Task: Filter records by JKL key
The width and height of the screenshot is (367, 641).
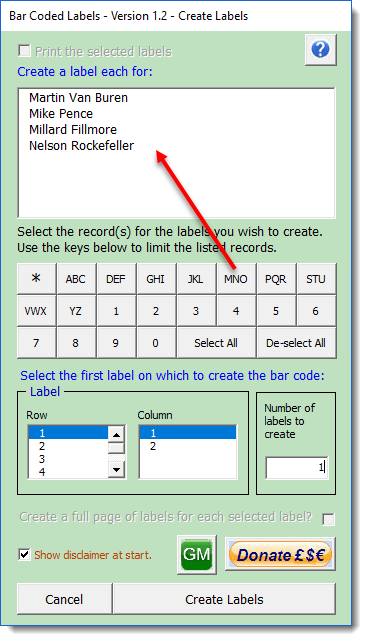Action: click(196, 279)
